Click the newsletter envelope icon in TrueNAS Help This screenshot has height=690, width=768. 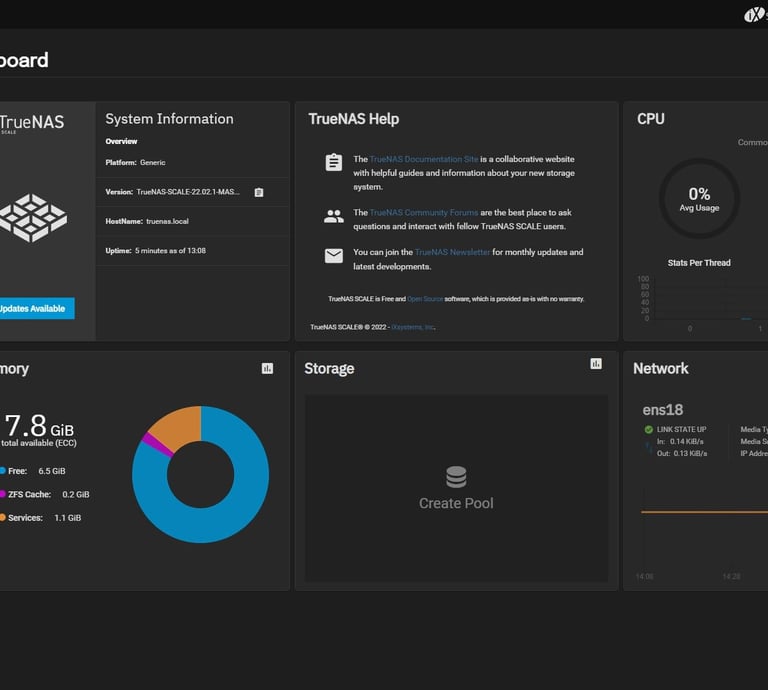click(334, 256)
